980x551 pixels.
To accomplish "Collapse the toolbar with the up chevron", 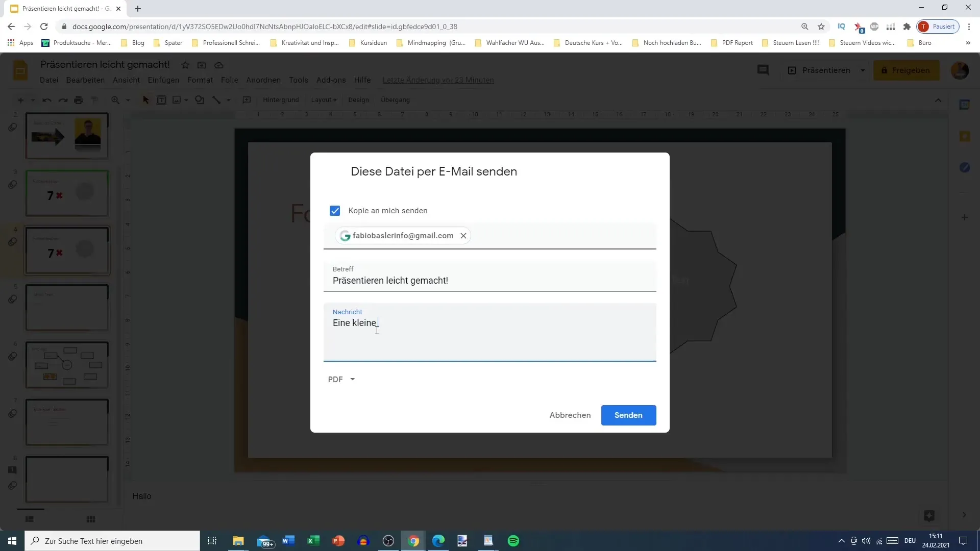I will point(938,100).
